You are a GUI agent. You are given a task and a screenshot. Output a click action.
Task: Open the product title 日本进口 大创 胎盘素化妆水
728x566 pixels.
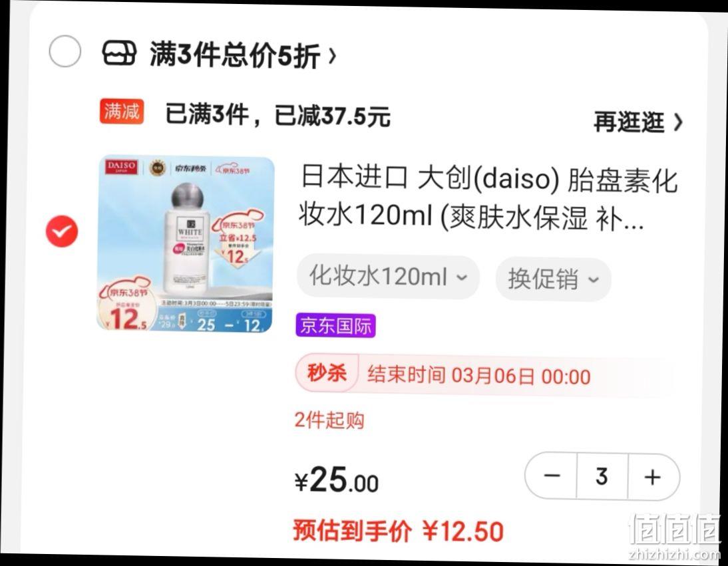(x=488, y=198)
